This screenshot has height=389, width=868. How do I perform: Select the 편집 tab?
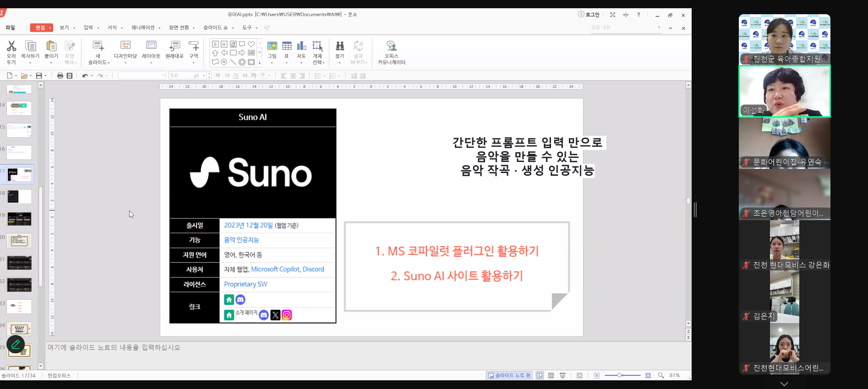41,27
